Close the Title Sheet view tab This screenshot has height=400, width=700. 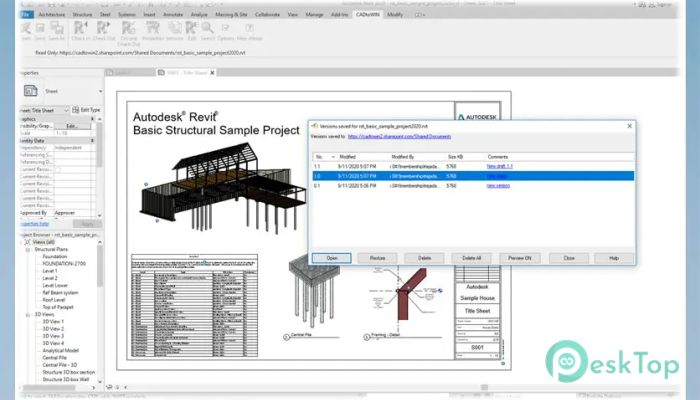tap(212, 72)
